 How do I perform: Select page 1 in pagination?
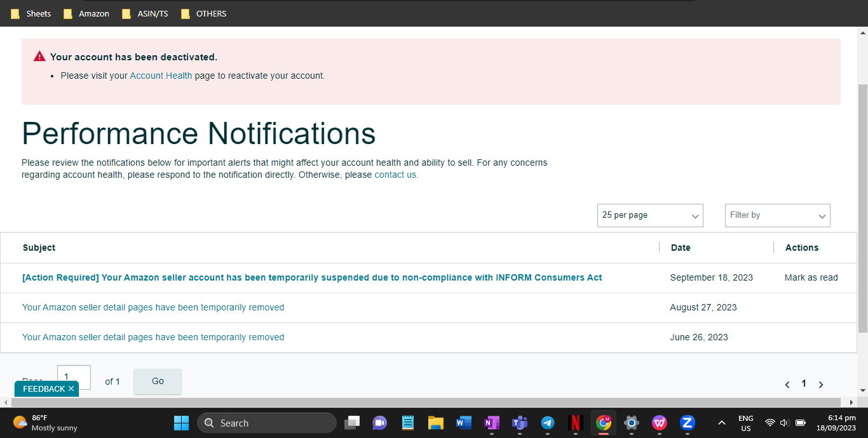[804, 383]
